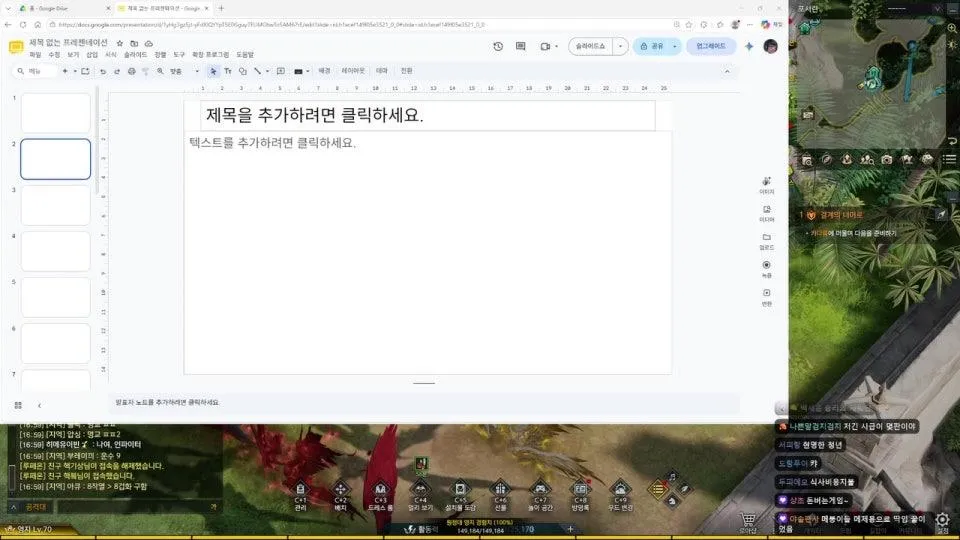Select the text box tool
The image size is (960, 540).
pyautogui.click(x=228, y=72)
